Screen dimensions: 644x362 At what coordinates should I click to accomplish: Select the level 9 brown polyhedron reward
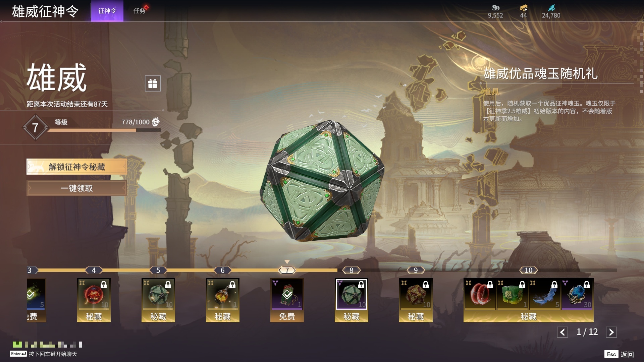point(416,294)
